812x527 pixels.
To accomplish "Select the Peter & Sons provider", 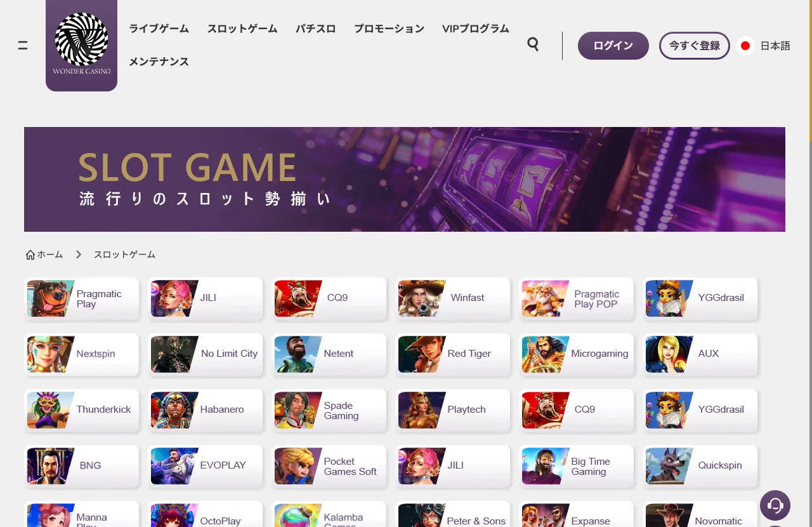I will click(452, 515).
